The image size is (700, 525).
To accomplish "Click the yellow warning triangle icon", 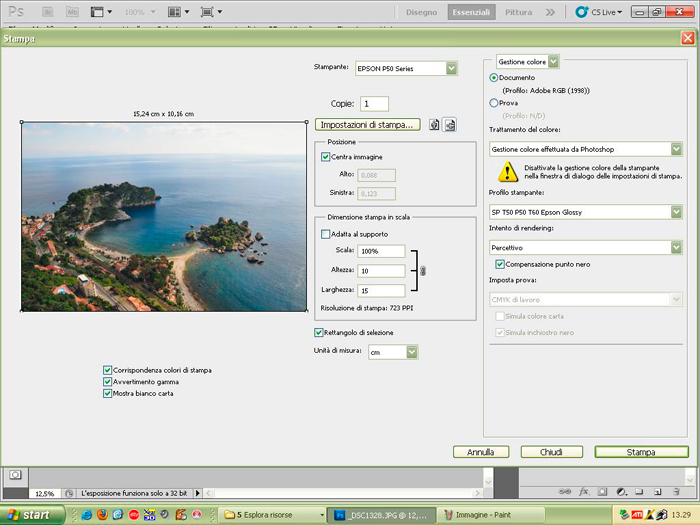I will click(x=508, y=171).
